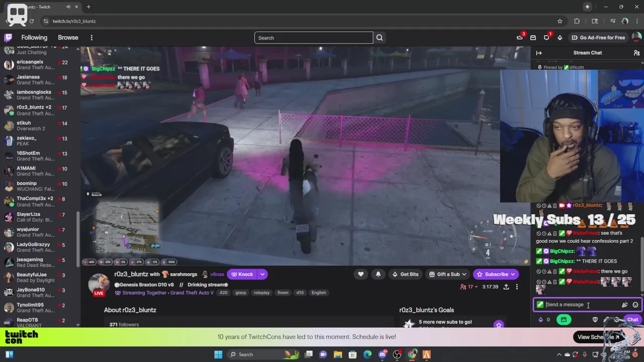Open the Windows Start button
The width and height of the screenshot is (644, 362).
pyautogui.click(x=218, y=354)
